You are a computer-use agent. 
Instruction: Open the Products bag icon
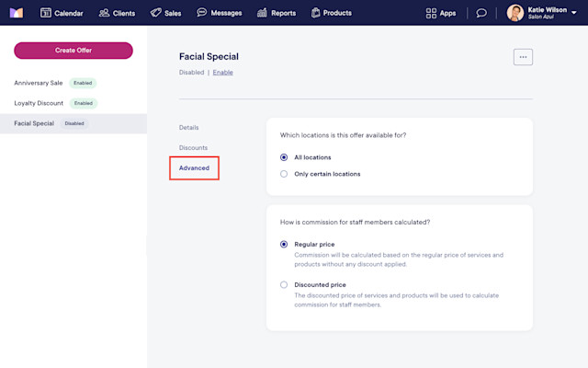click(316, 13)
